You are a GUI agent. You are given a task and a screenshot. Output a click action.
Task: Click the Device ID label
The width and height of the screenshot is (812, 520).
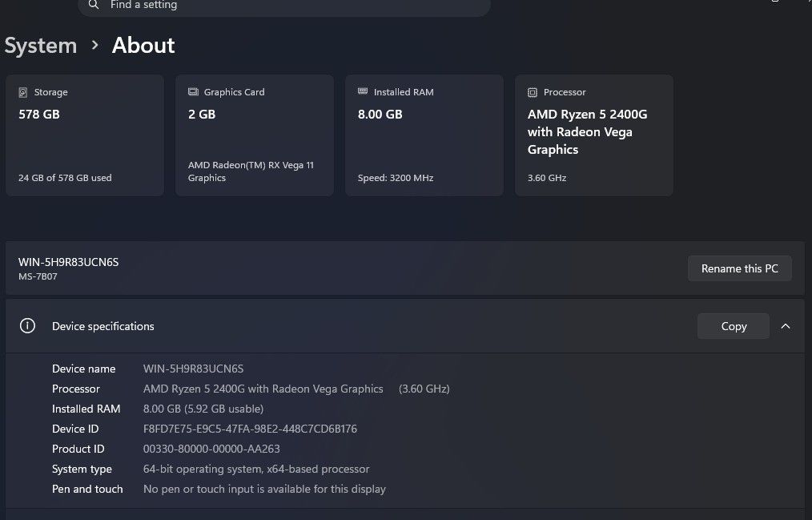pyautogui.click(x=75, y=429)
